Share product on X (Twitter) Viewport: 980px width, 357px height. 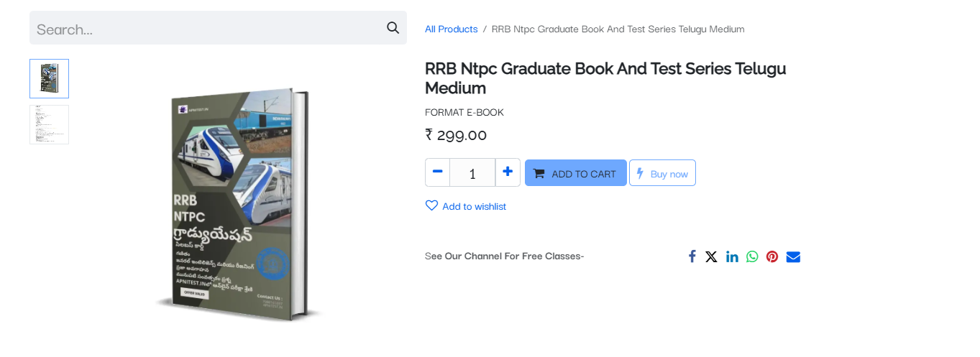[711, 256]
